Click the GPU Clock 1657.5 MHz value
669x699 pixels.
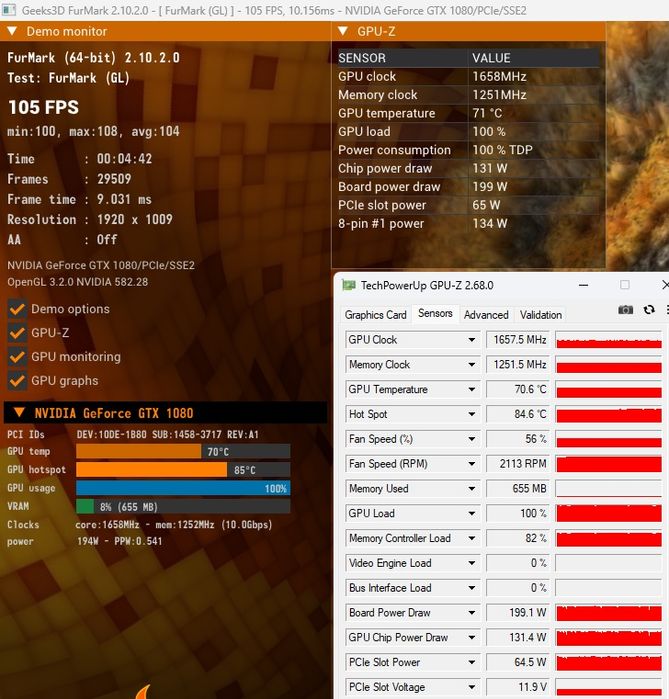[518, 340]
